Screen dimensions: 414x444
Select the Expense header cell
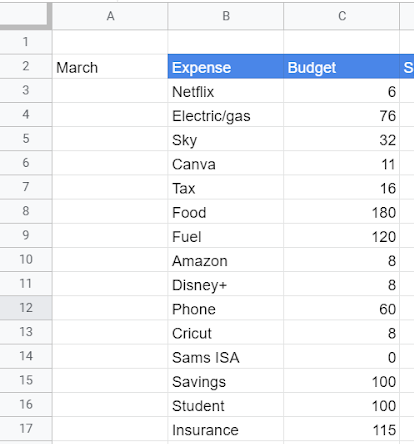tap(226, 67)
